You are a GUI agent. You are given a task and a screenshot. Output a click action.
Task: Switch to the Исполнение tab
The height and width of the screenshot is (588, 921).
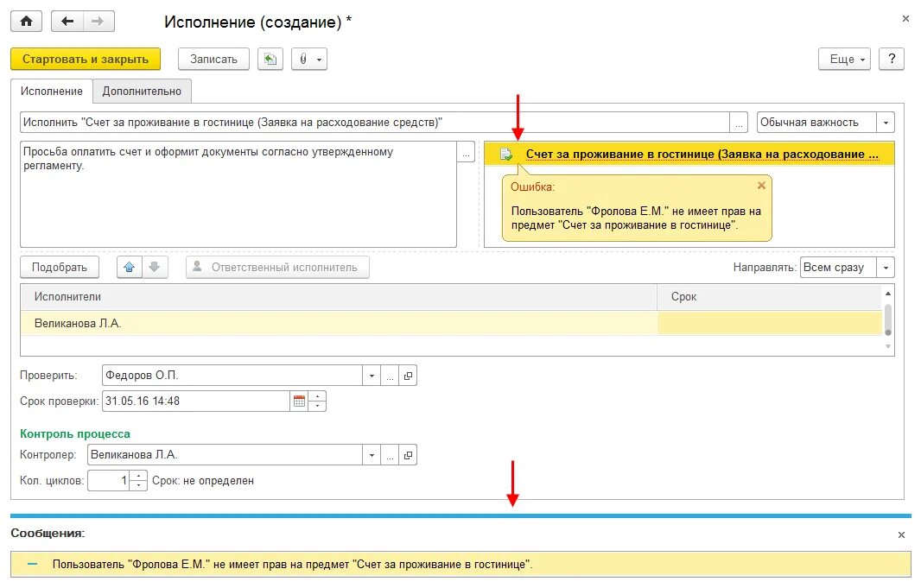coord(52,91)
